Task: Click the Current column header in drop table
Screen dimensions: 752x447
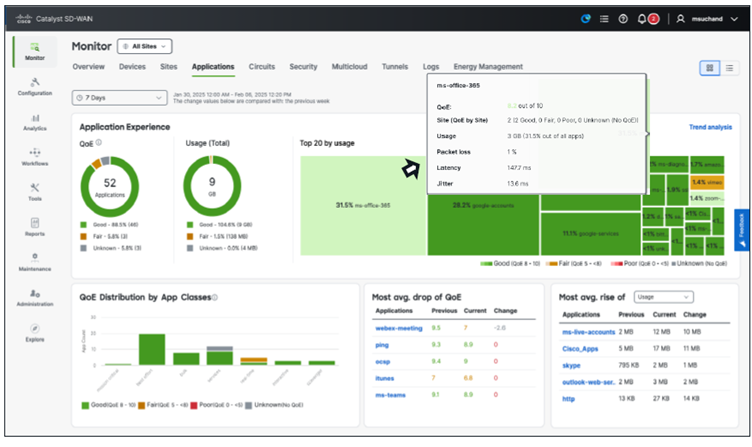Action: (x=475, y=311)
